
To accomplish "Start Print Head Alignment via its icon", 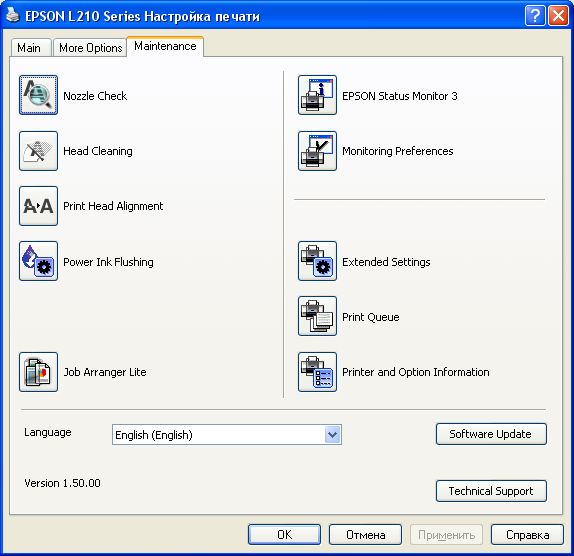I will [x=38, y=206].
